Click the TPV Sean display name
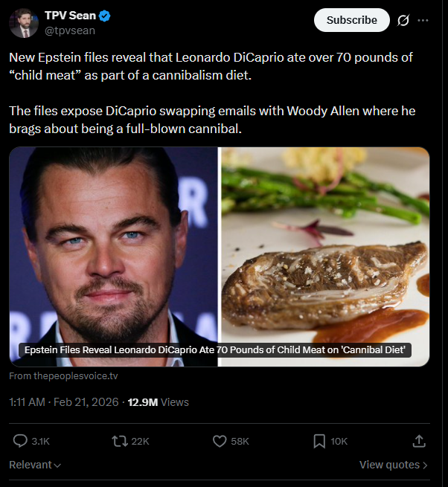 (70, 16)
